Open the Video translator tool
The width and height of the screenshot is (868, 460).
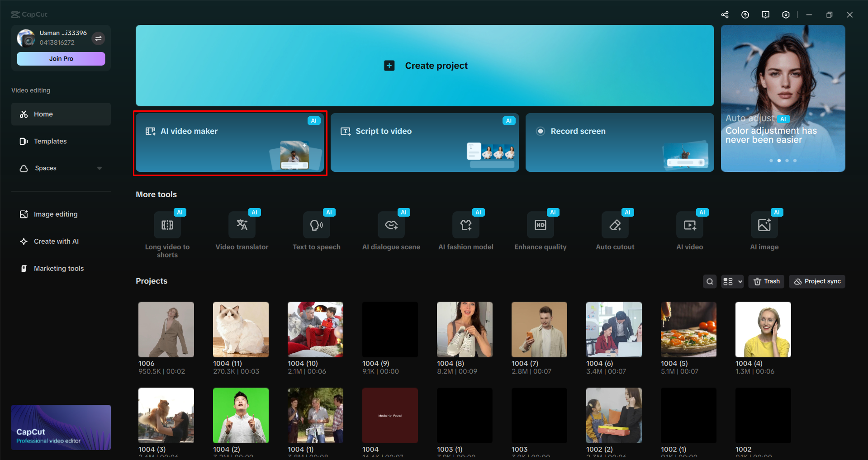click(242, 232)
